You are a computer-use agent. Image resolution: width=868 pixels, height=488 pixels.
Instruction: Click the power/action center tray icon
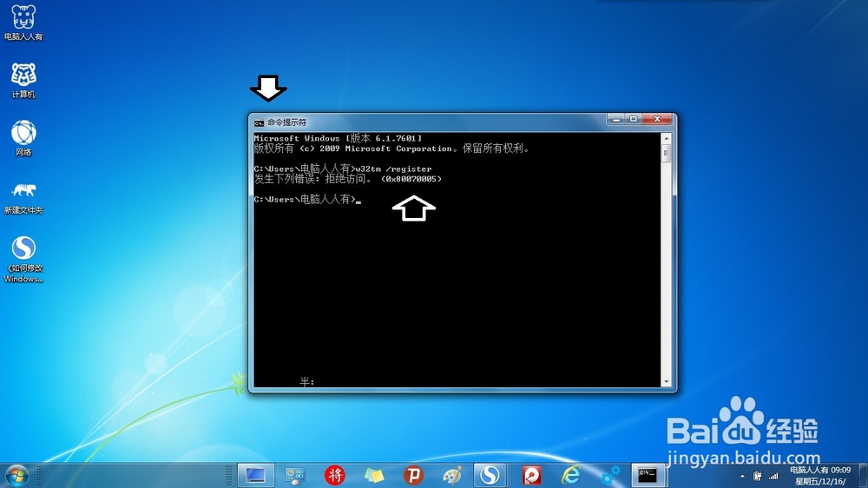point(757,476)
